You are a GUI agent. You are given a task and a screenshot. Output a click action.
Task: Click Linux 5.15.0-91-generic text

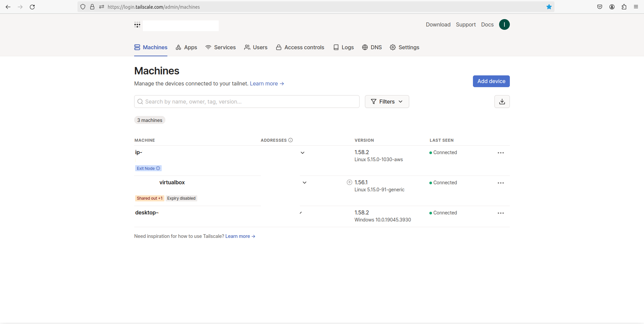(379, 190)
